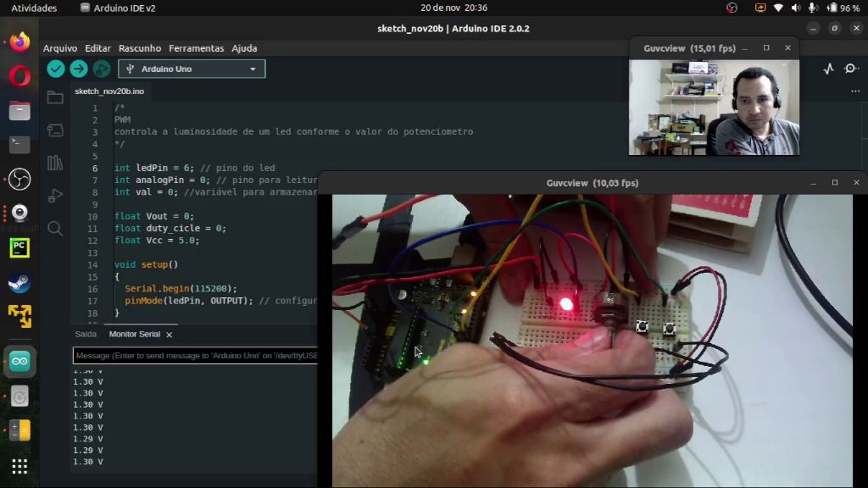Viewport: 868px width, 488px height.
Task: Open the Sketchbook sidebar panel
Action: (54, 97)
